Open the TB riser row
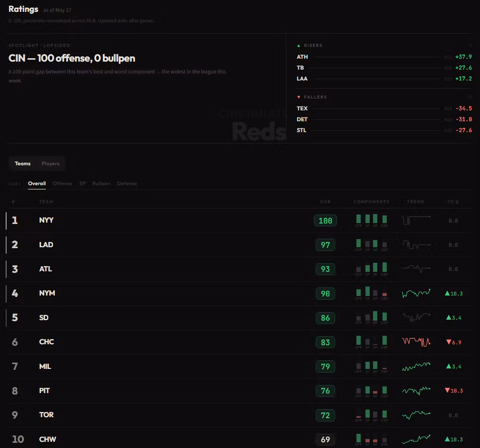The width and height of the screenshot is (480, 448). tap(384, 68)
